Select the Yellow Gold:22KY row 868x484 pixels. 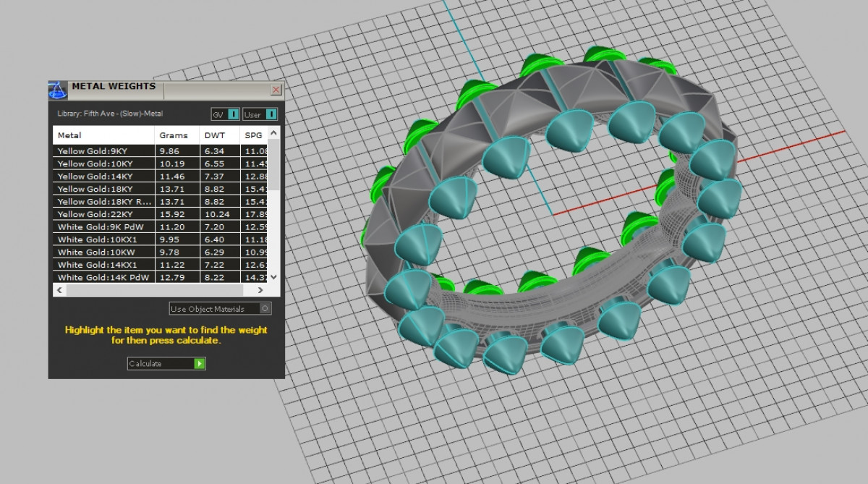(x=105, y=214)
